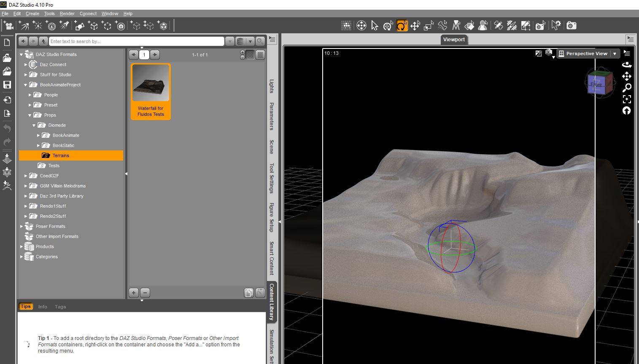The height and width of the screenshot is (364, 639).
Task: Open the Edit menu
Action: (17, 13)
